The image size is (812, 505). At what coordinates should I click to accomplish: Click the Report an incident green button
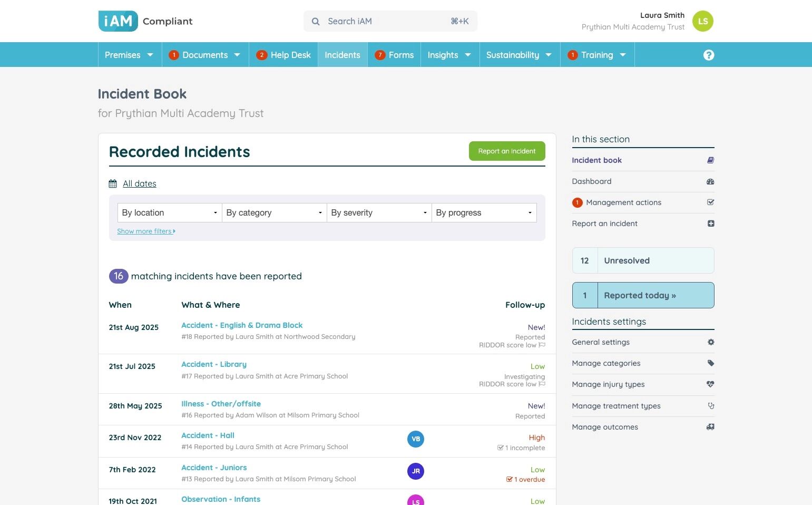[507, 151]
